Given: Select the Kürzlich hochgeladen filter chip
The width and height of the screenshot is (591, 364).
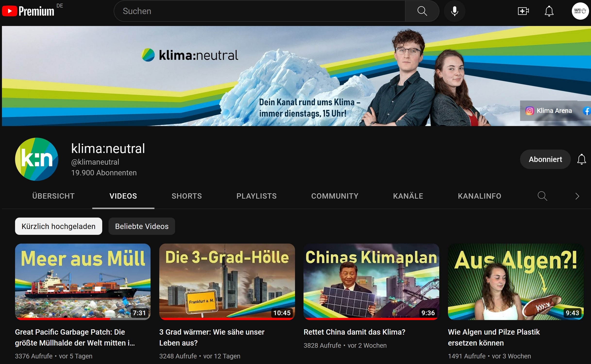Looking at the screenshot, I should 59,226.
